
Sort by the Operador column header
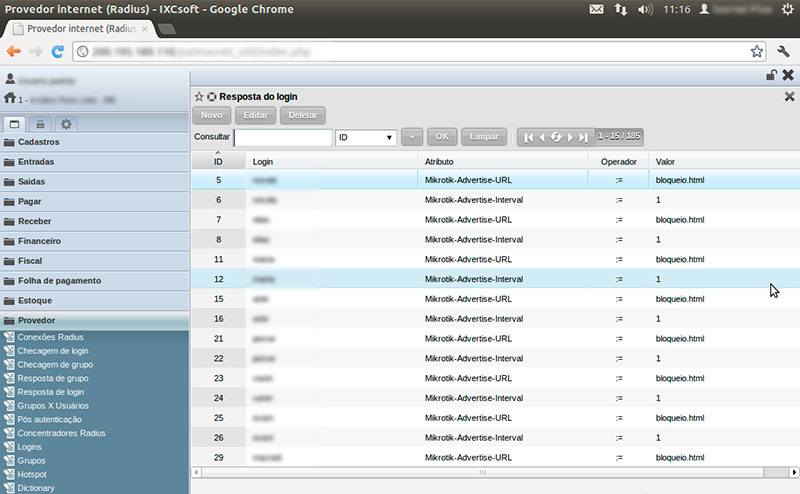click(618, 162)
